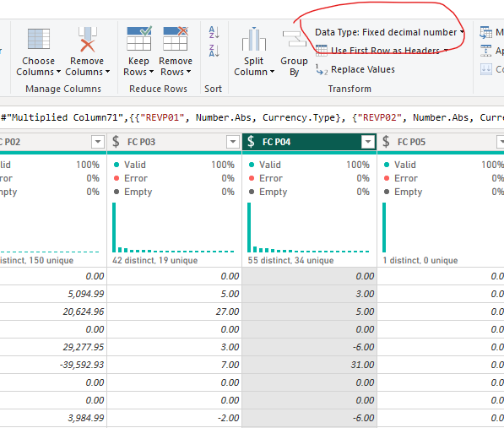Click the Group By icon
This screenshot has width=504, height=428.
coord(294,39)
